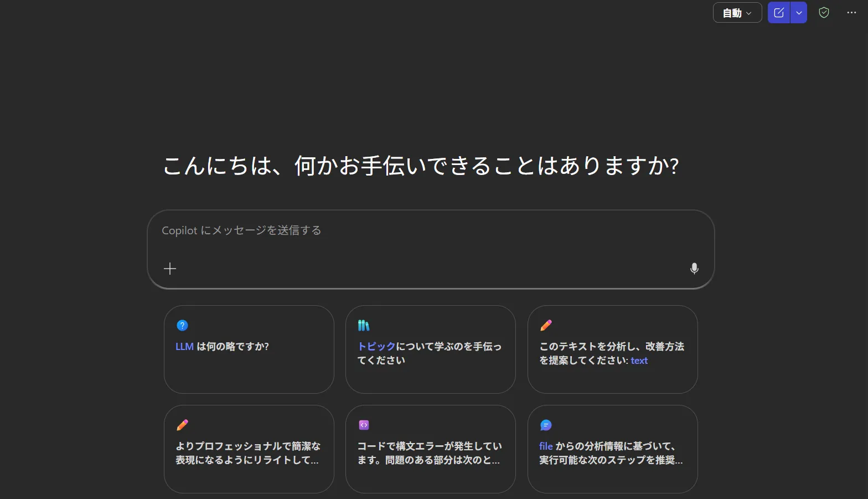
Task: Select the 'file からの分析情報' prompt card
Action: 613,449
